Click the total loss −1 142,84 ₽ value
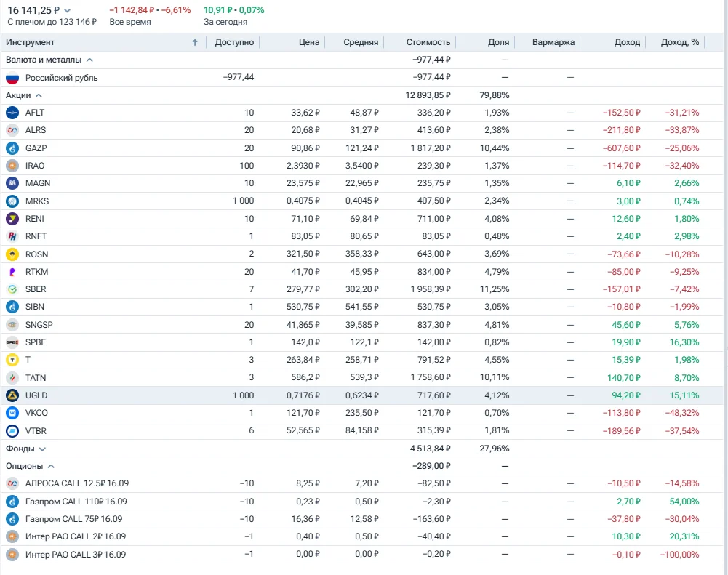Screen dimensions: 728x575 tap(132, 10)
